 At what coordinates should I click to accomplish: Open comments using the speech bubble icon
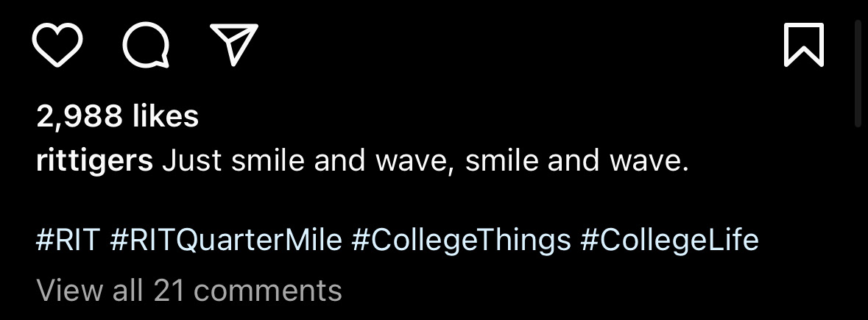[x=146, y=45]
